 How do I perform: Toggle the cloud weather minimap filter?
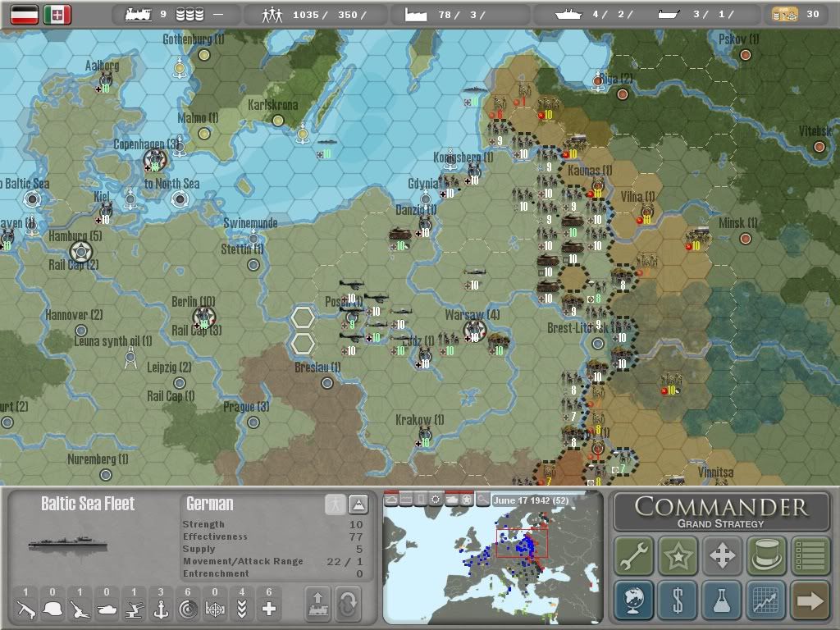coord(391,500)
